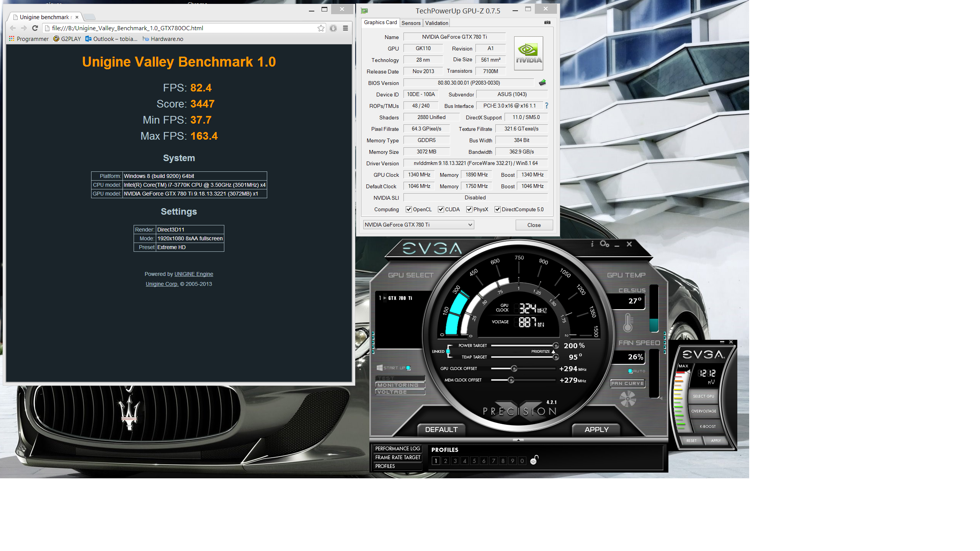Screen dimensions: 980x551
Task: Open Frame Rate Target tab
Action: 397,457
